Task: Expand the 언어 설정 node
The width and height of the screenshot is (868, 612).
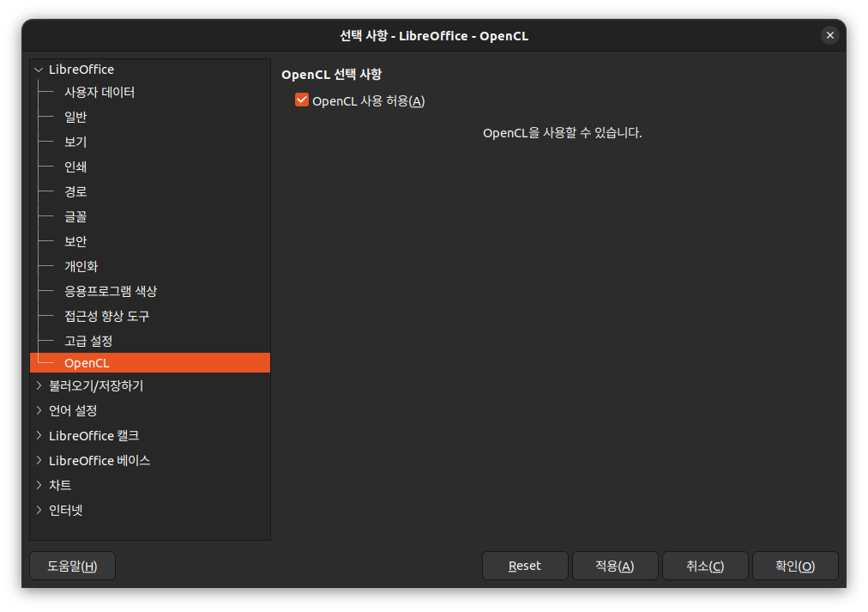Action: pyautogui.click(x=39, y=410)
